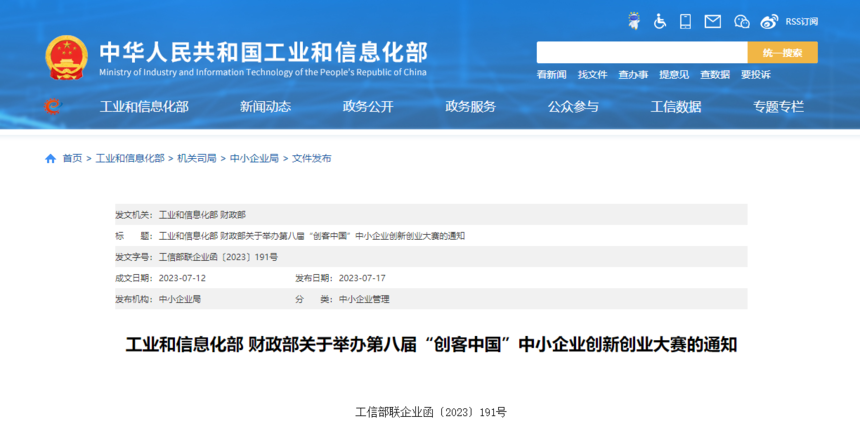Click the home icon in breadcrumb

(x=51, y=158)
